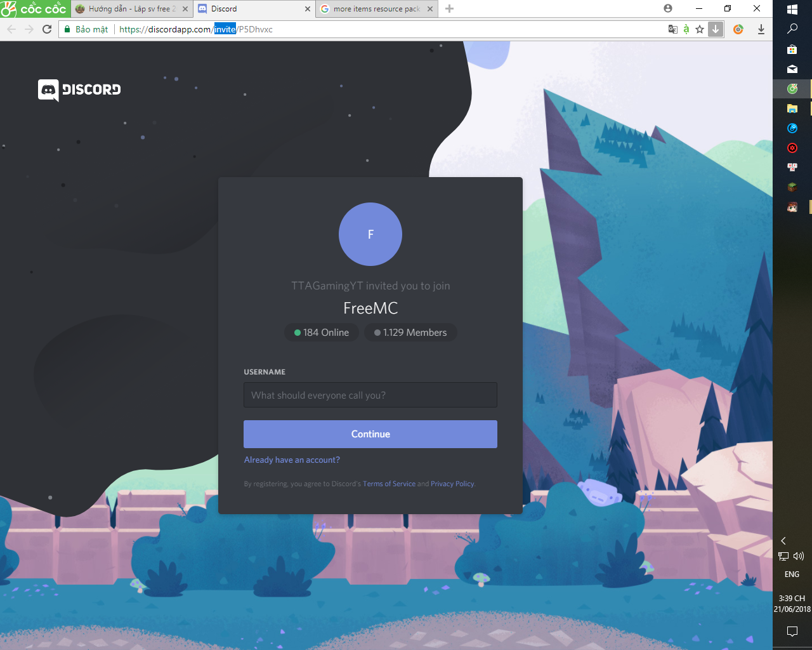Open a new tab with the plus button

point(450,9)
